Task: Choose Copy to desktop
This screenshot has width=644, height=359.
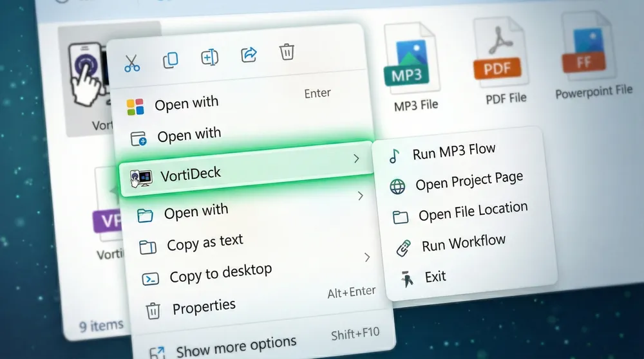Action: point(220,273)
